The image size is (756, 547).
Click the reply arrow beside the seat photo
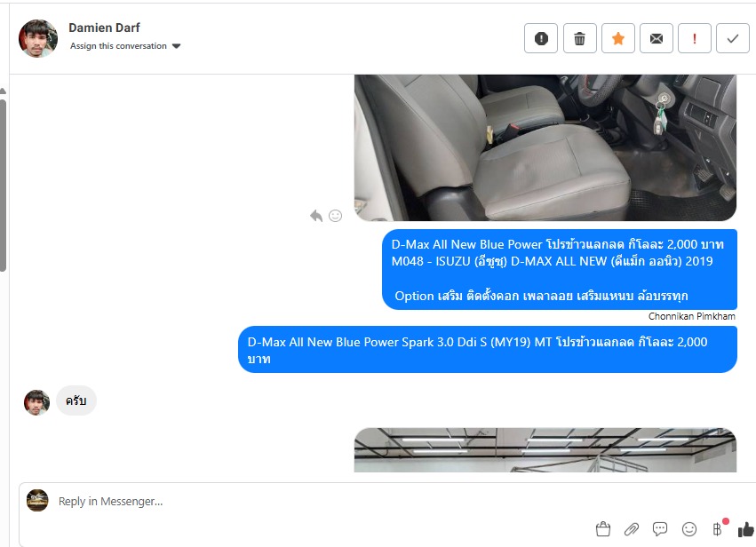pyautogui.click(x=316, y=216)
